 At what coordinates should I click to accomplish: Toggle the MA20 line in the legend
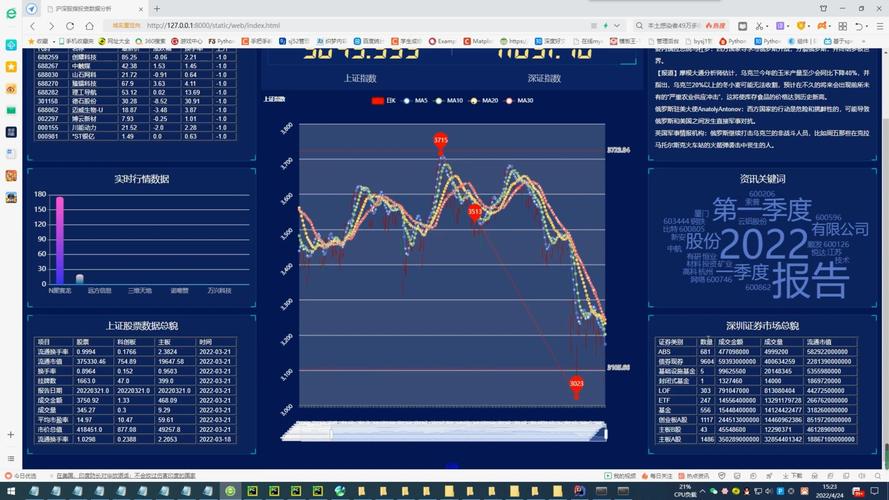(484, 100)
